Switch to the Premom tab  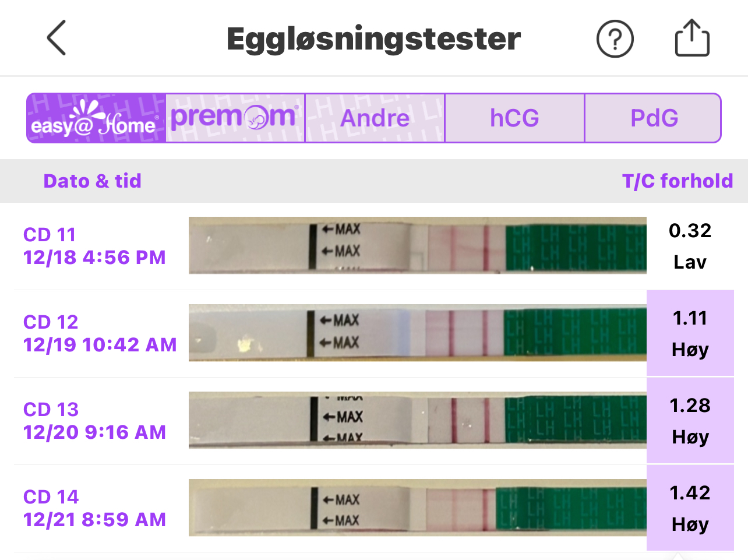[x=235, y=118]
